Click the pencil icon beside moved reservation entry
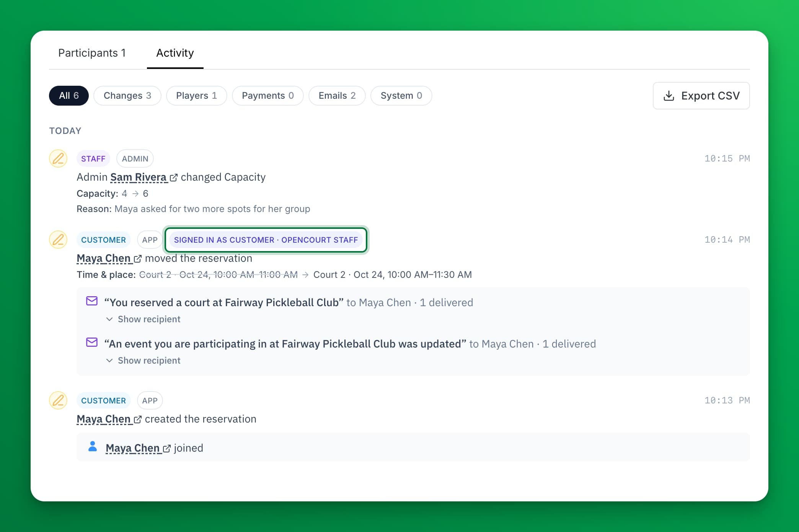 [58, 240]
